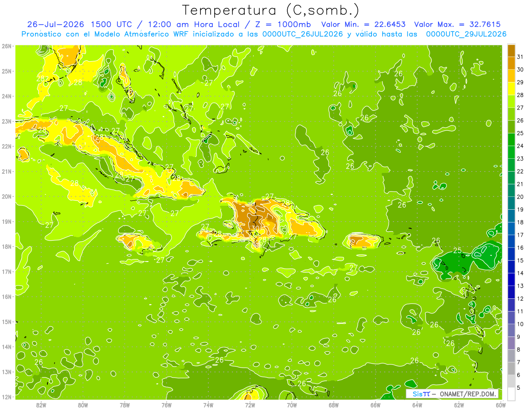Click the "62W" longitude axis label
Viewport: 532px width, 411px height.
459,405
